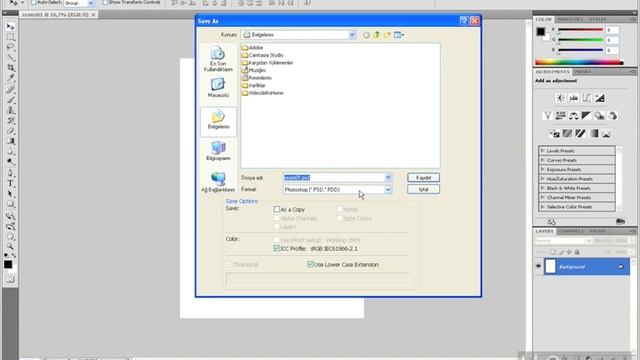Click the İptal cancel button
Screen dimensions: 640x360
423,189
